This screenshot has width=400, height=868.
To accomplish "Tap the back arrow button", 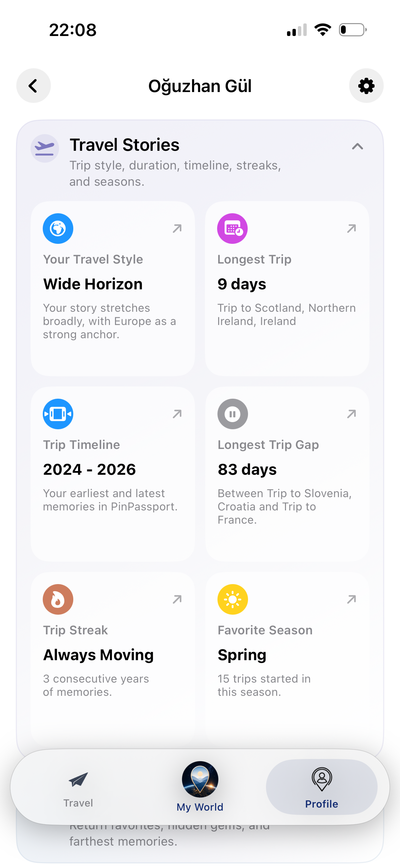I will [x=33, y=86].
